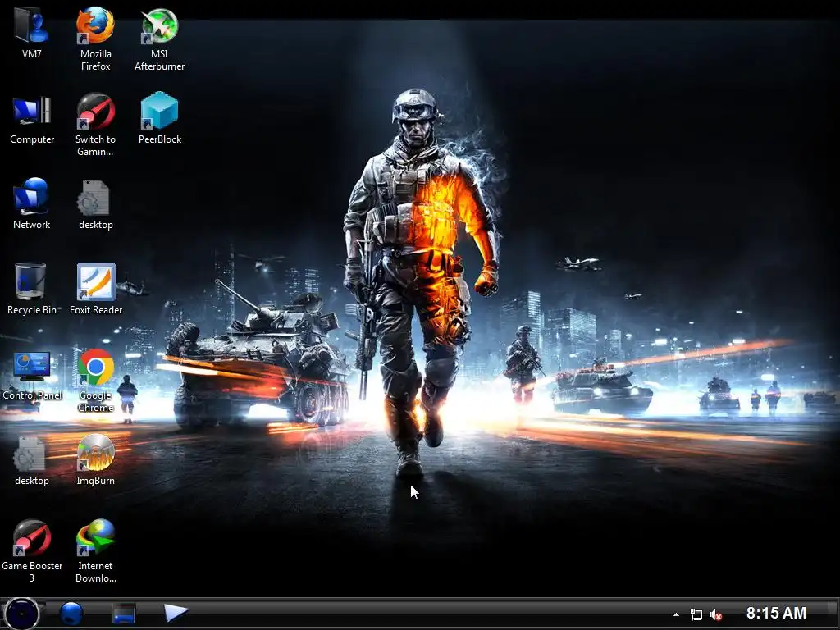Screen dimensions: 840x630
Task: Click the 8:15 AM clock
Action: (x=776, y=614)
